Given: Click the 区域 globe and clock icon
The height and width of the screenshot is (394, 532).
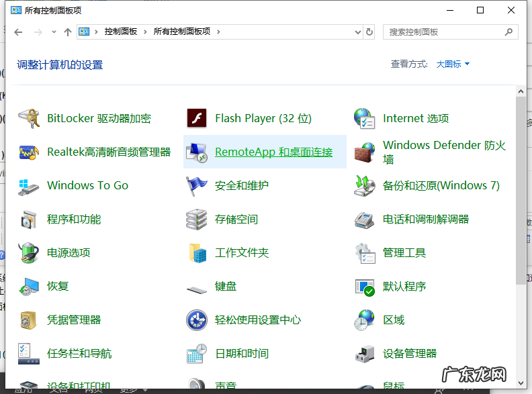Looking at the screenshot, I should 364,320.
